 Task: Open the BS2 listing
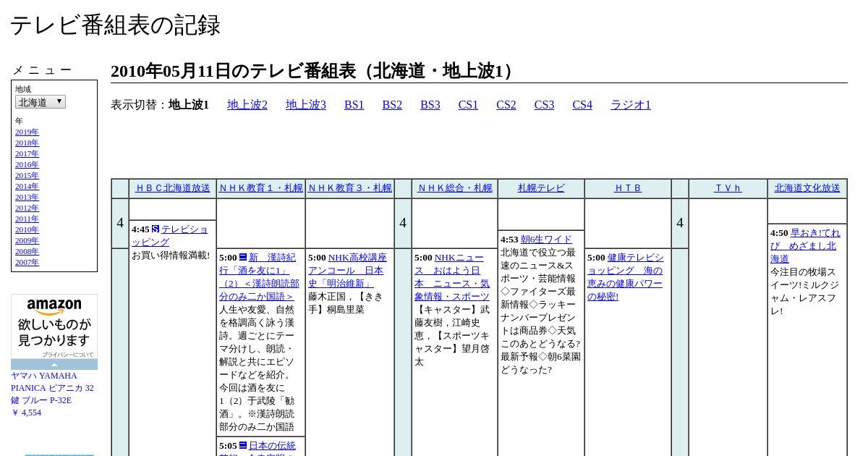pos(392,105)
